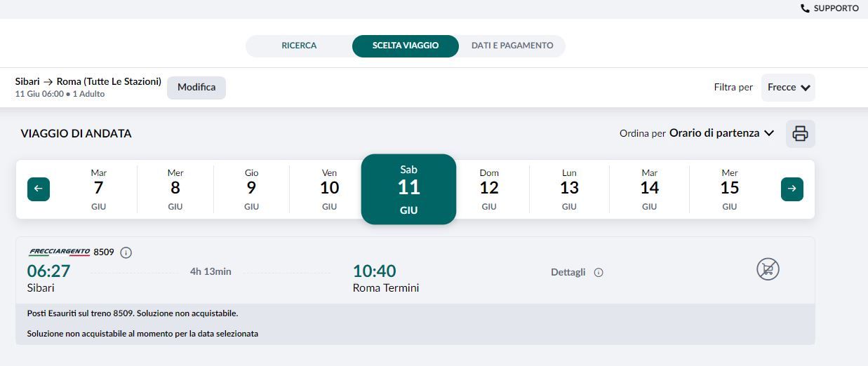Click the unavailable cart icon

pos(768,269)
